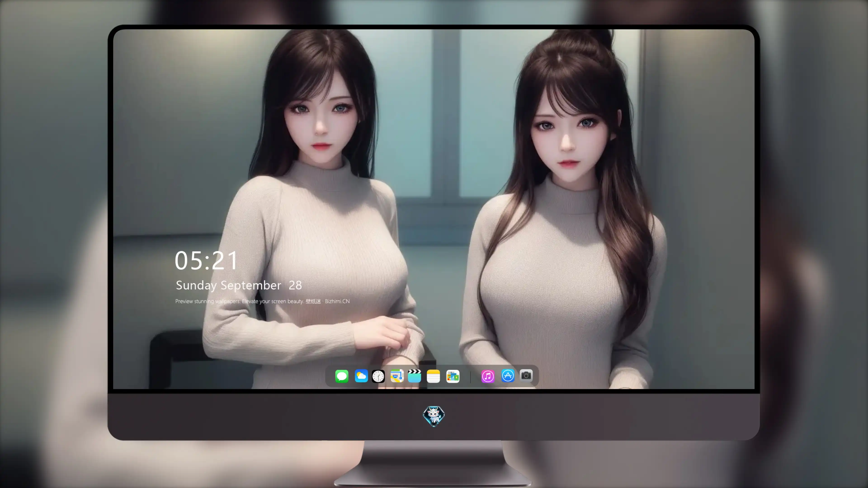Open the Weather app in the dock
This screenshot has width=868, height=488.
coord(361,376)
